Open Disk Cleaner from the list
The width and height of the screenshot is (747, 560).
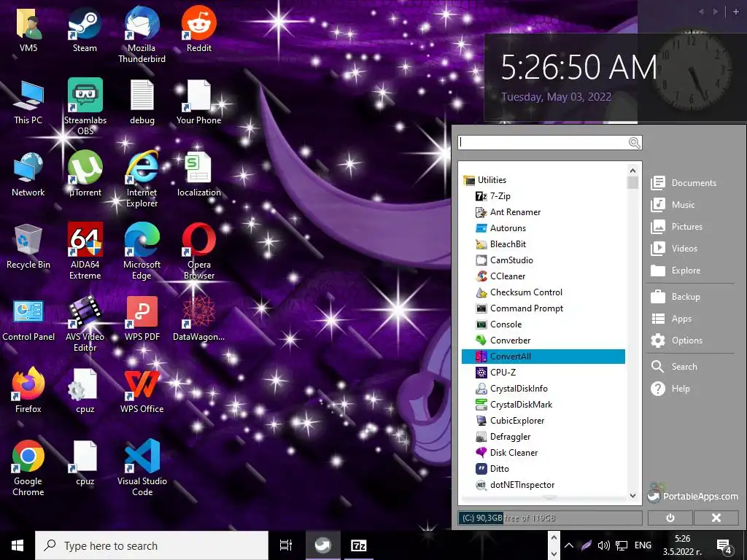tap(506, 452)
